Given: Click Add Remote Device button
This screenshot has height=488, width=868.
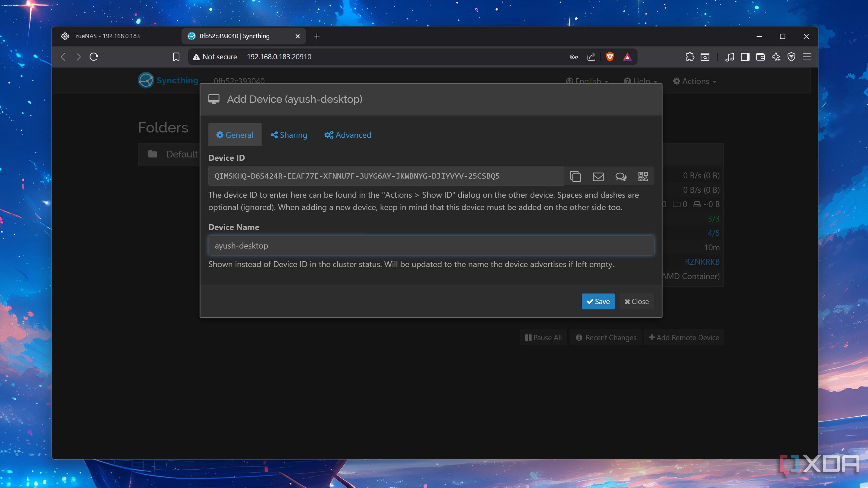Looking at the screenshot, I should pyautogui.click(x=684, y=338).
